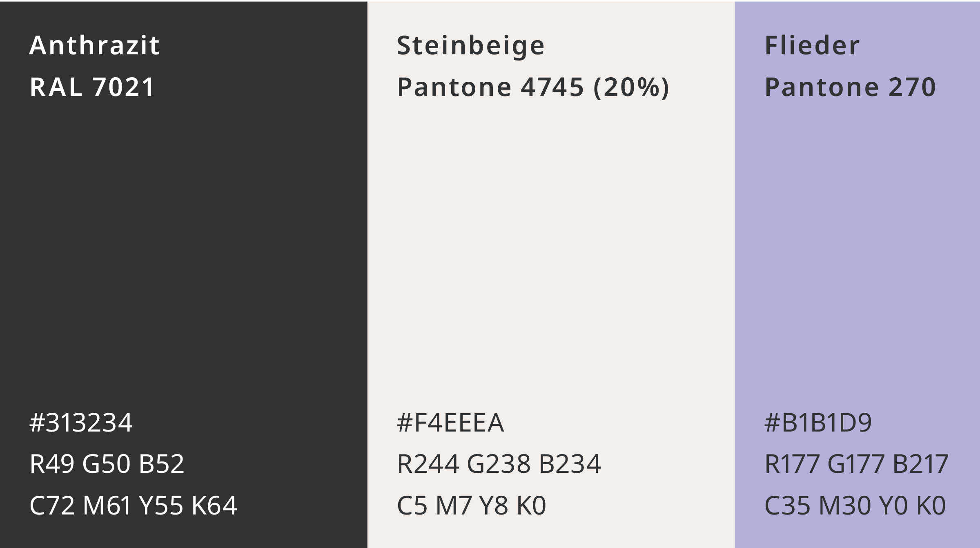Select the Flieder title text
The height and width of the screenshot is (548, 980).
coord(812,45)
